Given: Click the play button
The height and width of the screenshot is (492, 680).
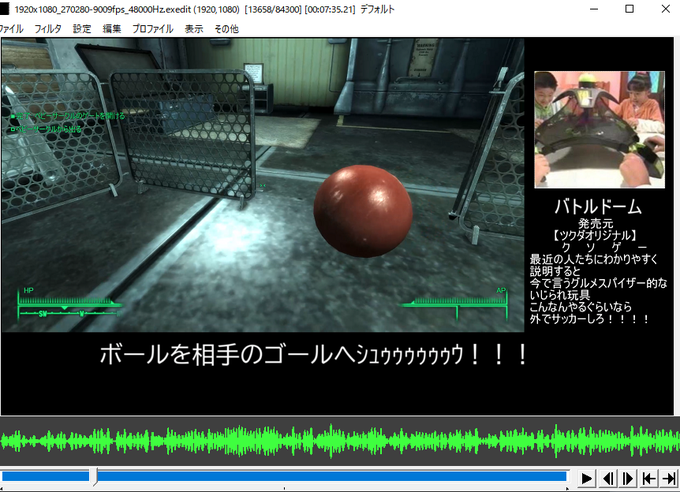Looking at the screenshot, I should coord(586,479).
